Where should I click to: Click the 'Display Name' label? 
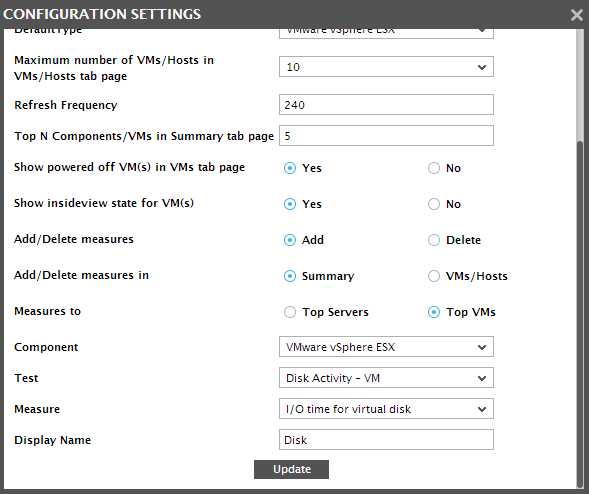[53, 440]
